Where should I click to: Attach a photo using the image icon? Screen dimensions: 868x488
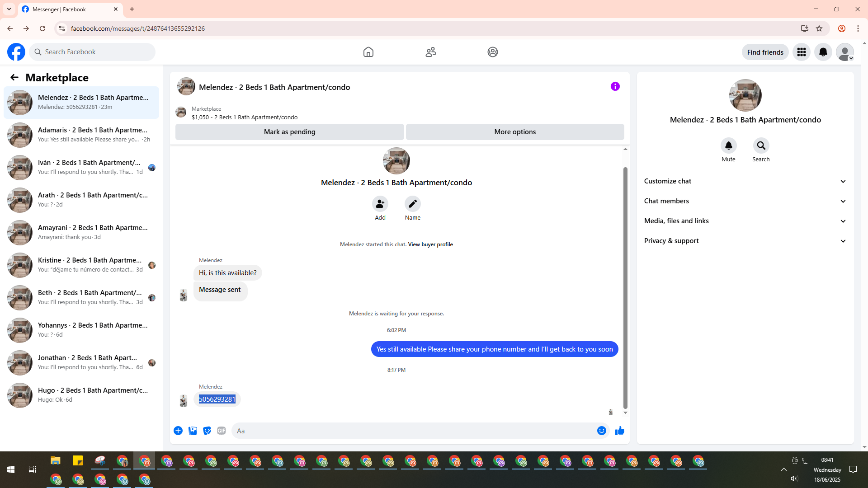tap(193, 431)
